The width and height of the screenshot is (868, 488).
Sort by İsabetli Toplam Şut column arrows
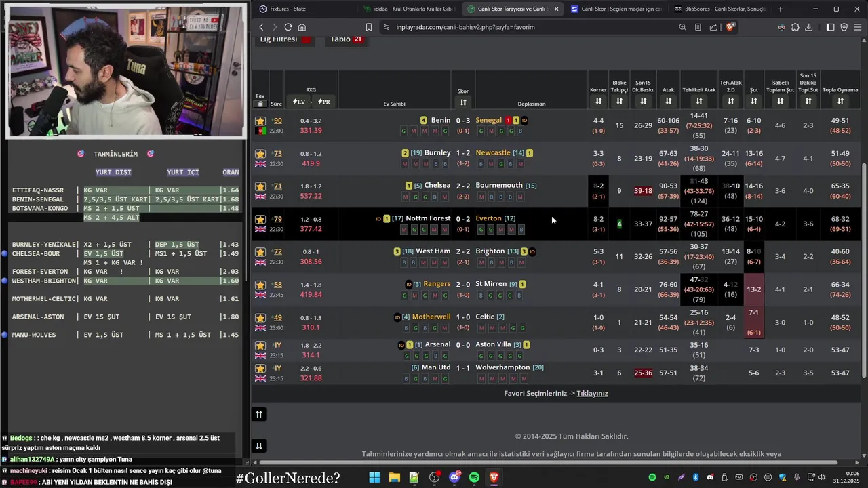tap(781, 101)
